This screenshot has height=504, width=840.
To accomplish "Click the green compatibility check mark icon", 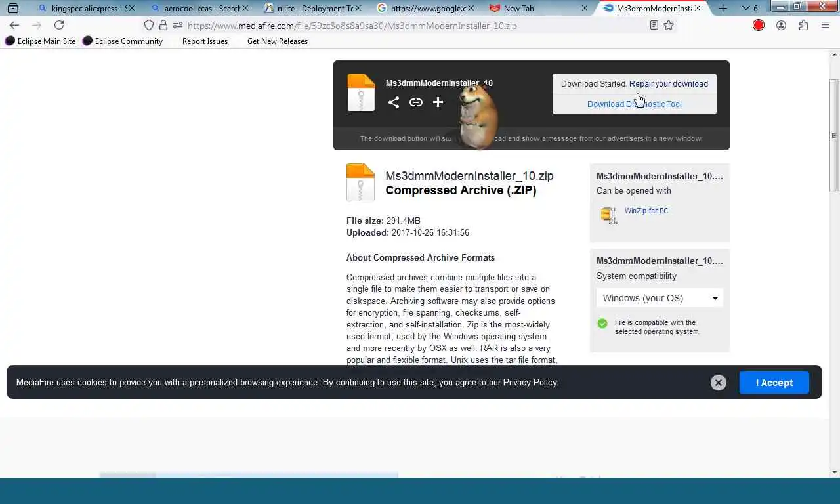I will click(x=602, y=324).
